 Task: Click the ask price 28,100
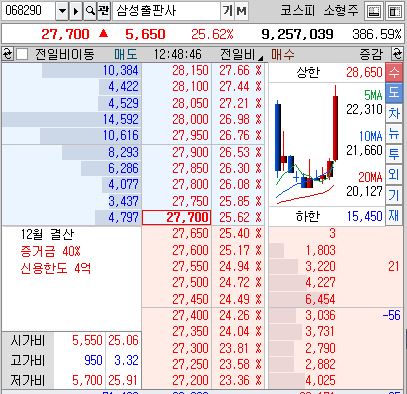[190, 87]
